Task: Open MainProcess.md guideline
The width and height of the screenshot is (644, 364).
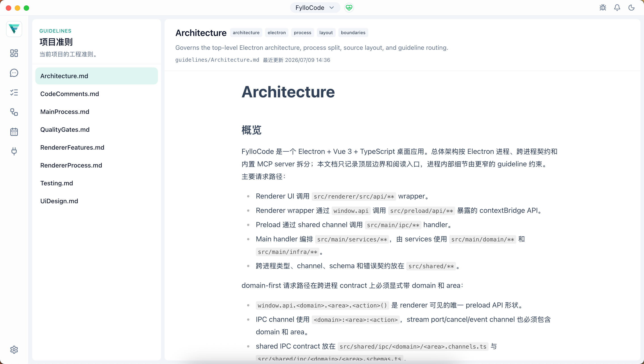Action: pos(96,112)
